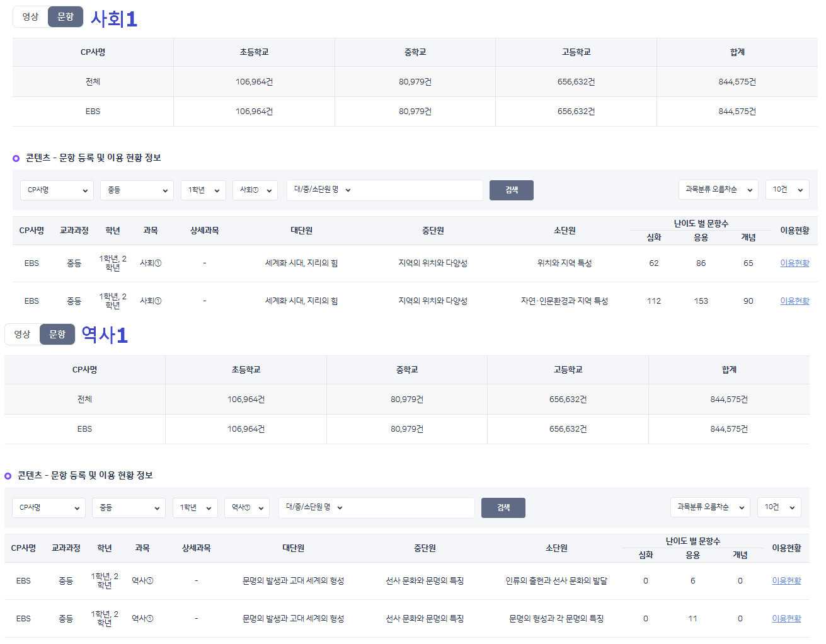Select the 문항 tab in 사회1 section
Viewport: 826px width, 644px height.
tap(66, 17)
